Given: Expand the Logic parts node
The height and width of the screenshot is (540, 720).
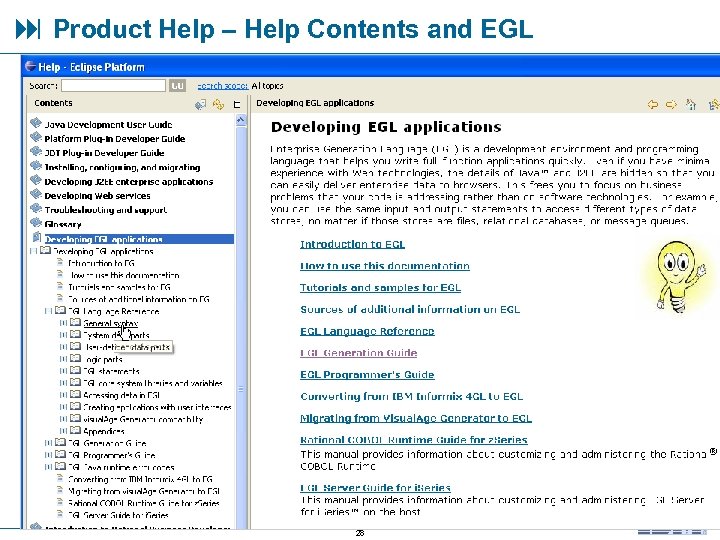Looking at the screenshot, I should coord(63,359).
